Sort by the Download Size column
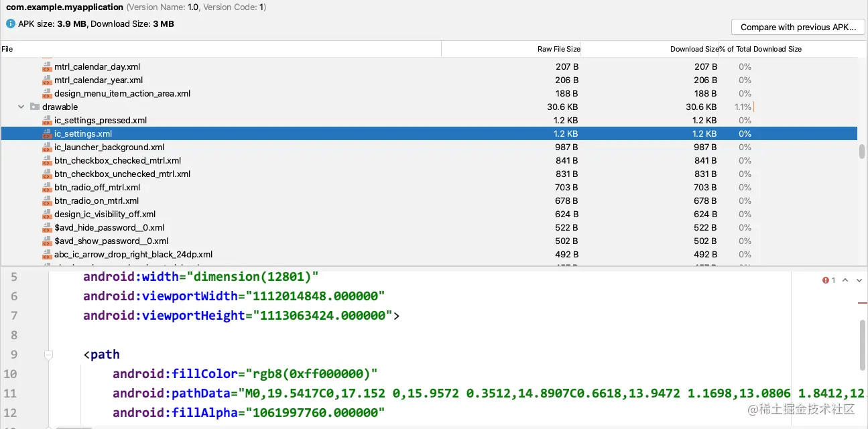The image size is (868, 429). (x=649, y=49)
